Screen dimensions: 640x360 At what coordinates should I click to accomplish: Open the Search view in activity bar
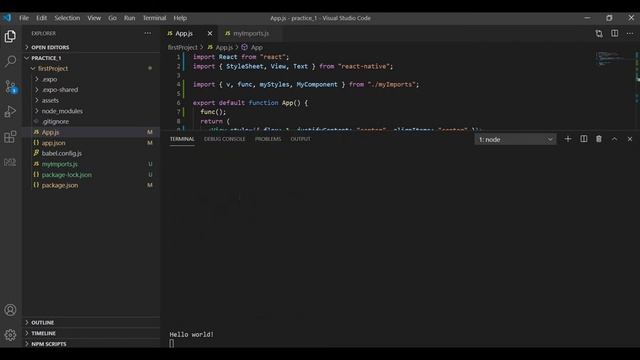[10, 61]
